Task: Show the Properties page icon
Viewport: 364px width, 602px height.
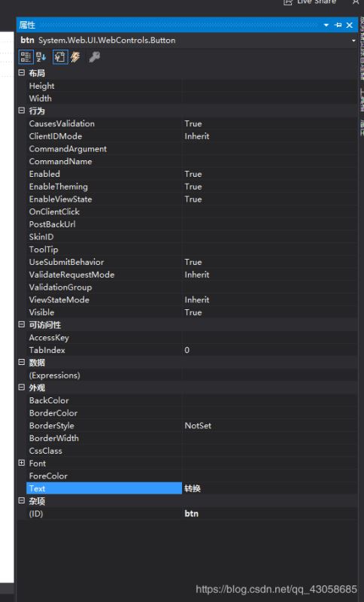Action: click(x=60, y=57)
